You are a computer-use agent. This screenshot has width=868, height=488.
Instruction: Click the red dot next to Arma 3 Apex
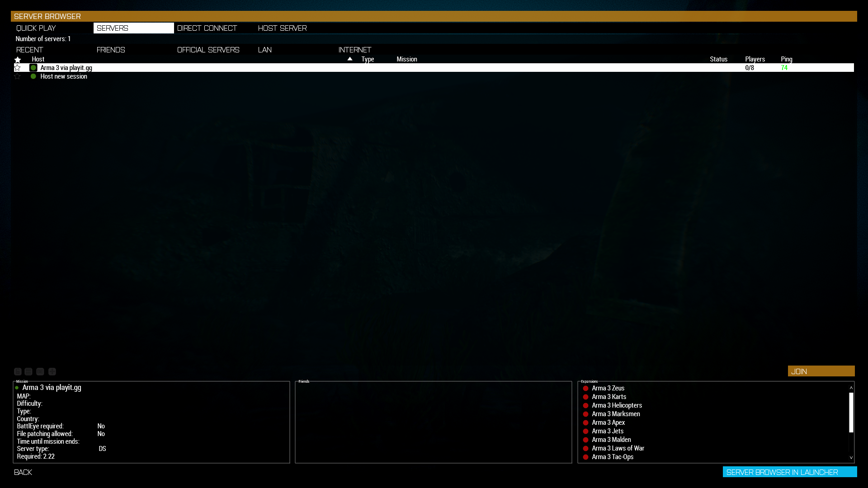(585, 422)
